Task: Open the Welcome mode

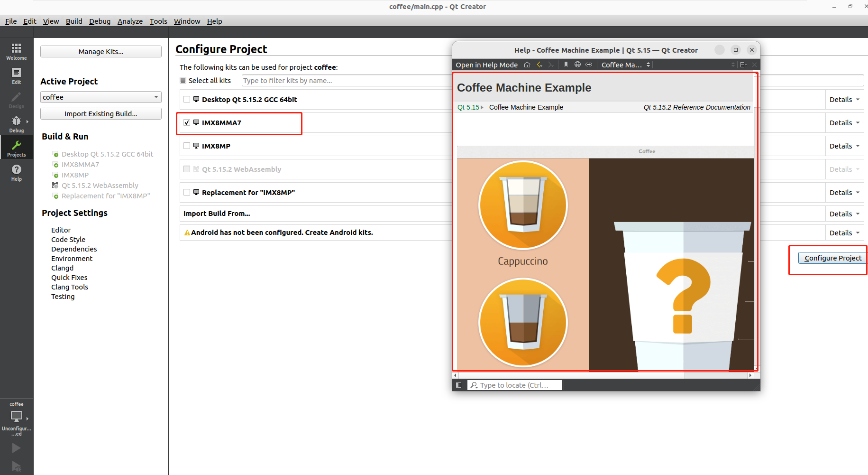Action: [x=16, y=52]
